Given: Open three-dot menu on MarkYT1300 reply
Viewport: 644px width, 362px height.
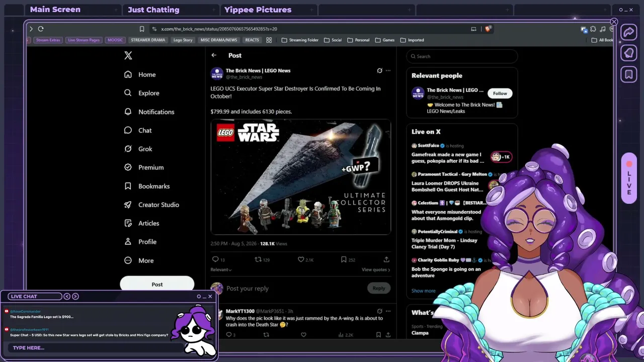Looking at the screenshot, I should click(388, 311).
